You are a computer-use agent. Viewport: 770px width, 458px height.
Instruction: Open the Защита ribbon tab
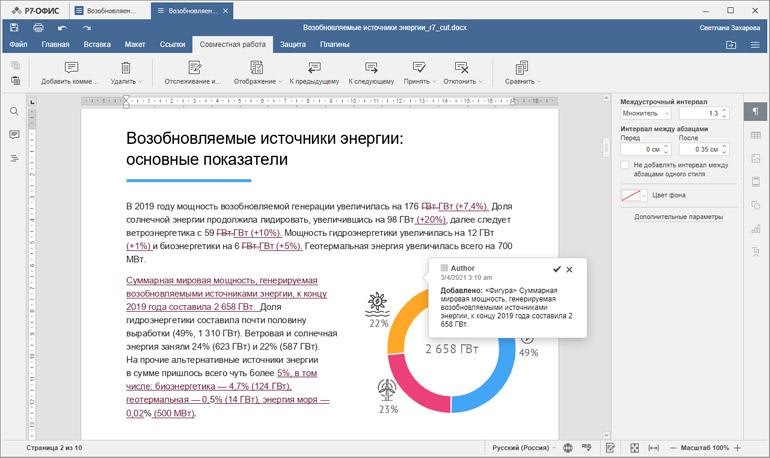[x=293, y=45]
